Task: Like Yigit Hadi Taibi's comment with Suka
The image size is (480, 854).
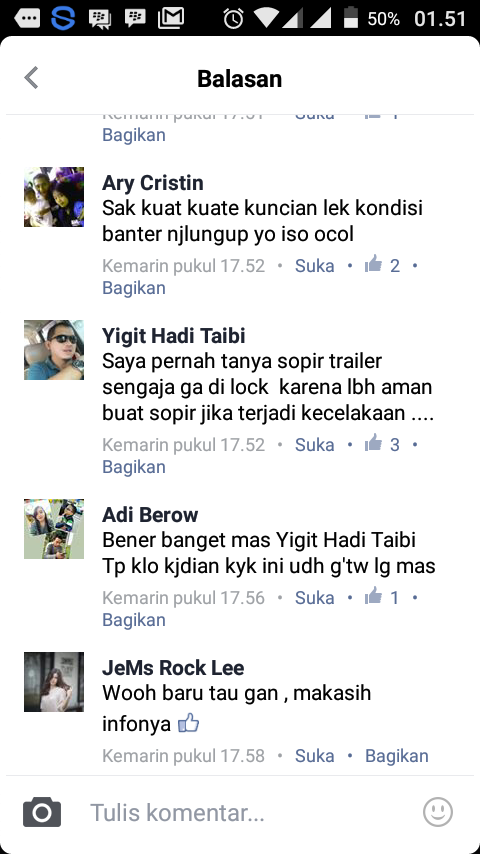Action: 314,444
